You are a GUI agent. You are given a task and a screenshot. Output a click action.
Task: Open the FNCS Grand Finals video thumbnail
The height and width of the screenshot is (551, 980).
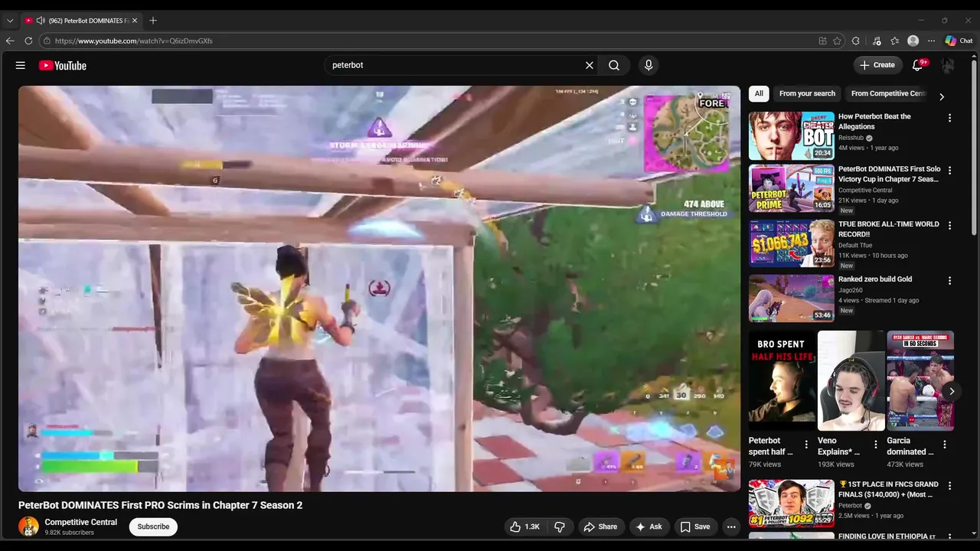tap(792, 504)
